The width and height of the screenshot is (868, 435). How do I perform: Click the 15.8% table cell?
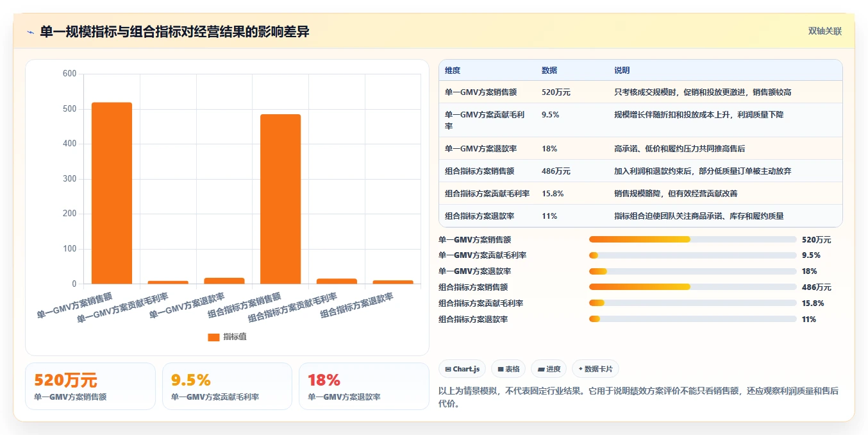(553, 194)
